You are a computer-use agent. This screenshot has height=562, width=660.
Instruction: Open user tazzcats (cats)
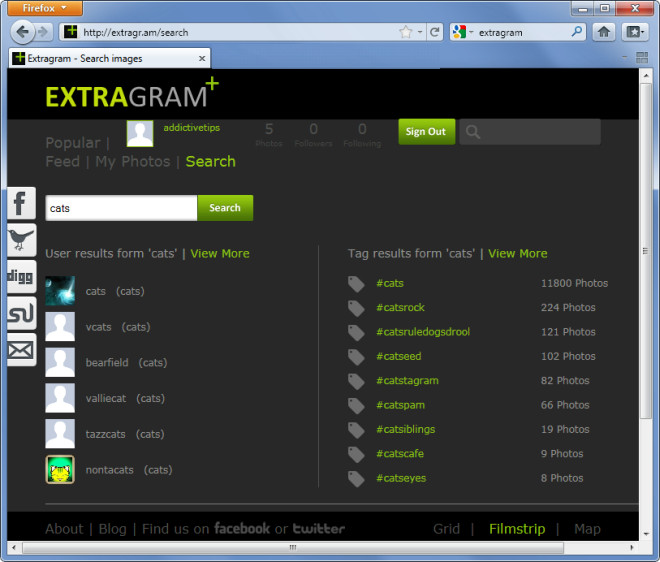125,434
